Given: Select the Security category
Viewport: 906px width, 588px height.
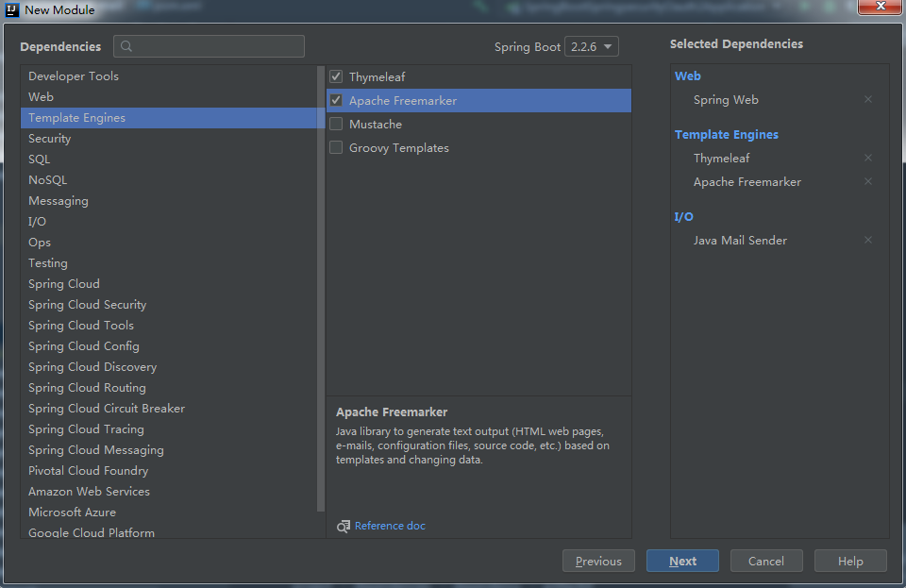Looking at the screenshot, I should point(169,139).
